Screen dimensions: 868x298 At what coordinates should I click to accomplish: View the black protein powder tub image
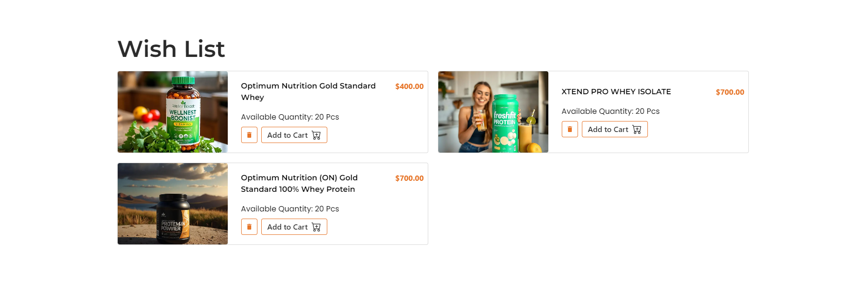click(173, 204)
